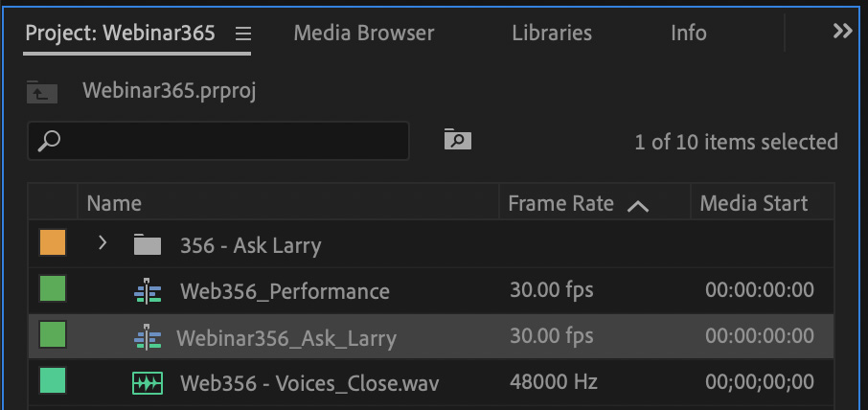Click the 356 - Ask Larry bin folder icon
Image resolution: width=868 pixels, height=410 pixels.
coord(147,244)
